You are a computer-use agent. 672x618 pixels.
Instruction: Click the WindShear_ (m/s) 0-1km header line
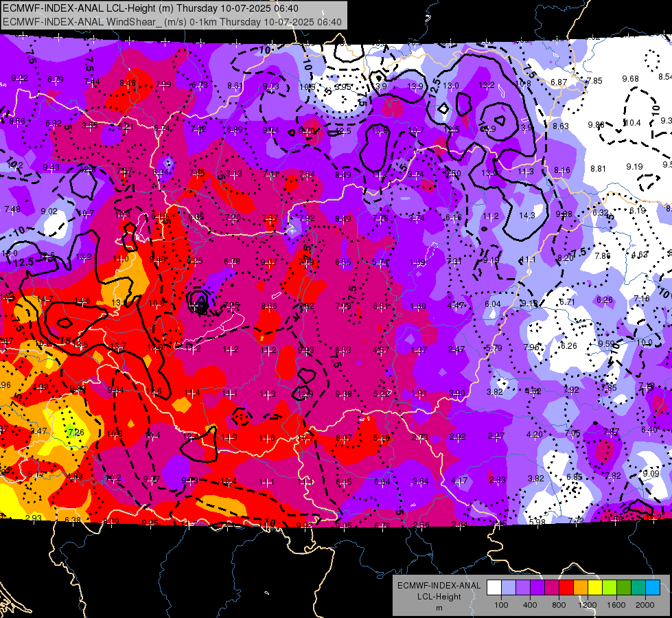pyautogui.click(x=172, y=22)
